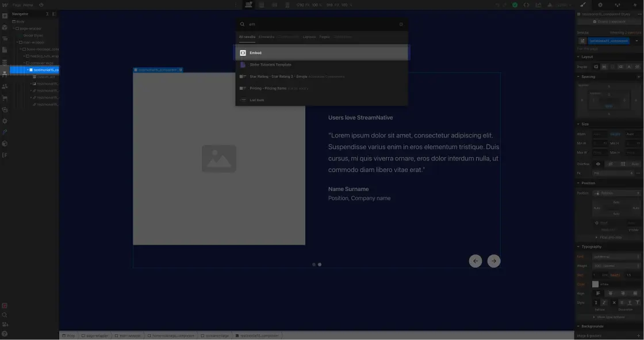Expand Float and clear options
Viewport: 644px width, 340px height.
[609, 237]
